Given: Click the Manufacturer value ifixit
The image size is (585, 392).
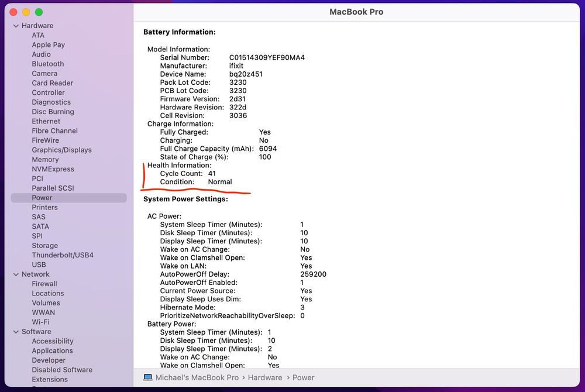Looking at the screenshot, I should (236, 66).
